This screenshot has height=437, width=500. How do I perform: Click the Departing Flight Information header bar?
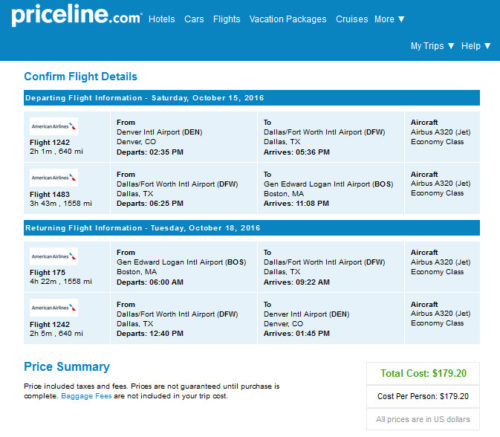click(252, 98)
